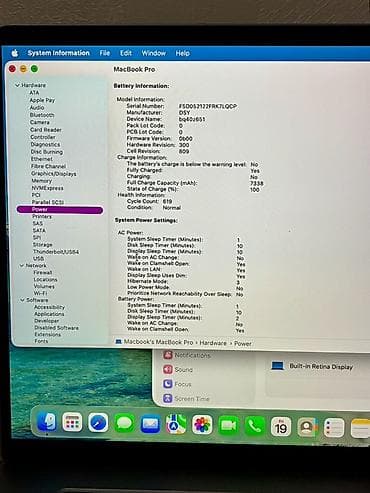Click the computer icon in path bar

(118, 342)
